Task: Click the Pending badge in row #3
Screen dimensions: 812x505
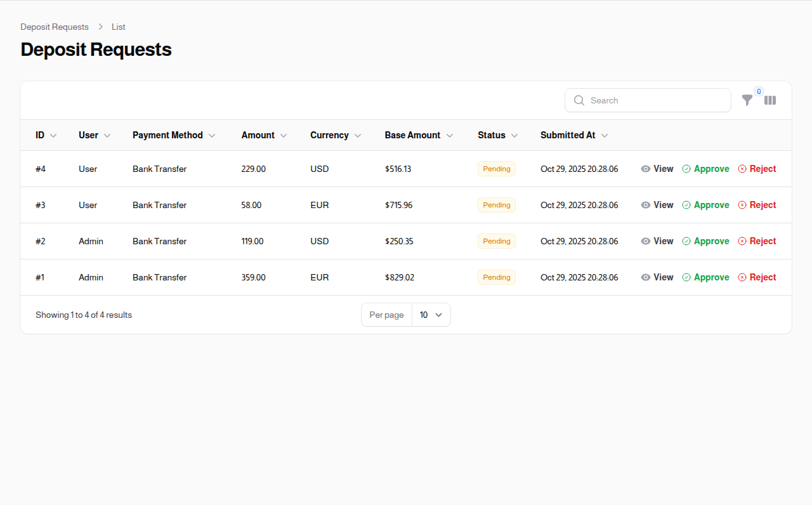Action: pos(497,205)
